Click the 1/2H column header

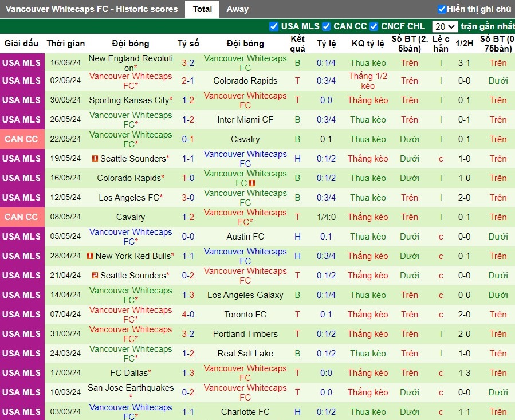pyautogui.click(x=465, y=44)
